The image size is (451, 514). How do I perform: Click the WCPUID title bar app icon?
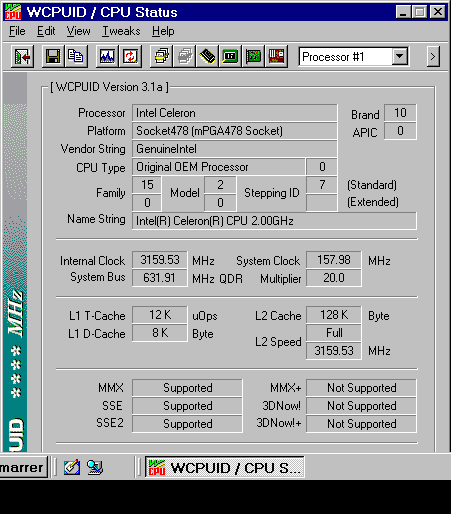click(x=13, y=12)
